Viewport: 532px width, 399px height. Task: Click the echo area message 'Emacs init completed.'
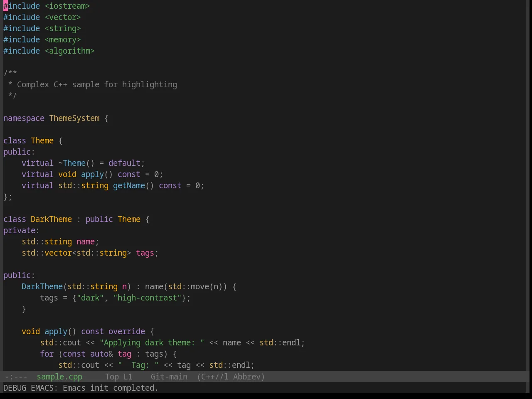[111, 388]
